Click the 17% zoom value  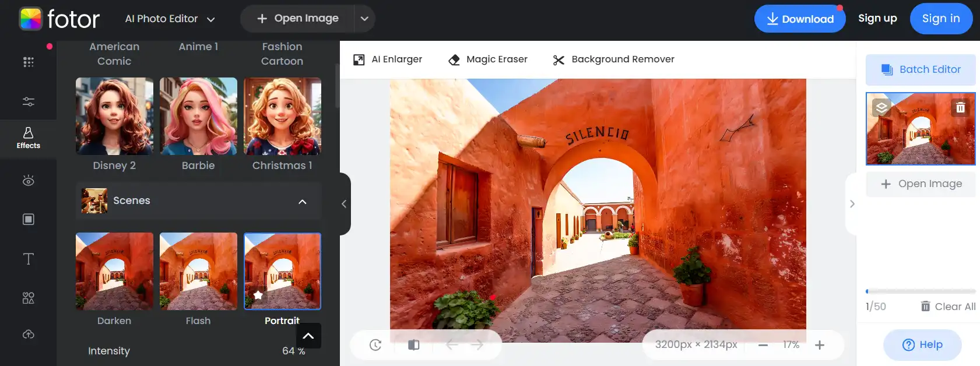(791, 345)
